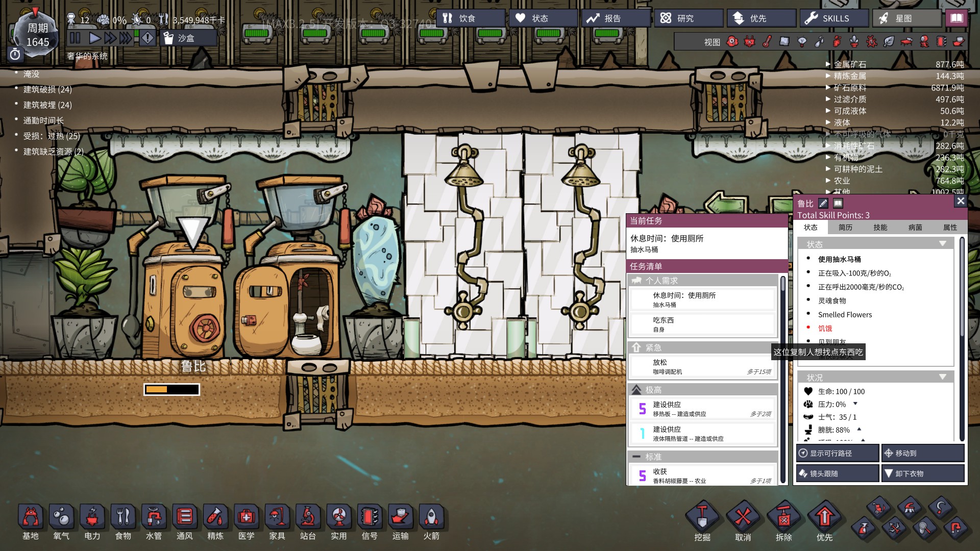The width and height of the screenshot is (980, 551).
Task: Open the 星图 starmap button
Action: [906, 18]
